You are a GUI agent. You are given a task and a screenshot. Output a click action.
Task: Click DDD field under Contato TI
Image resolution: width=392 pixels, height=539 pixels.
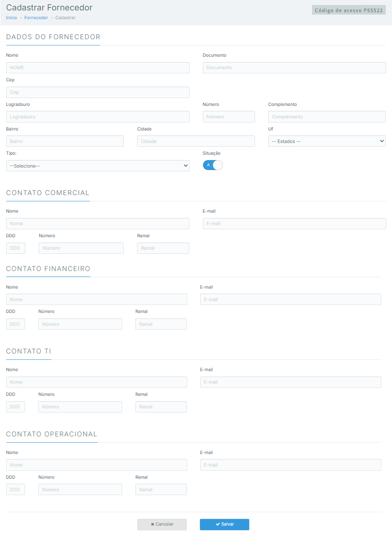(15, 407)
